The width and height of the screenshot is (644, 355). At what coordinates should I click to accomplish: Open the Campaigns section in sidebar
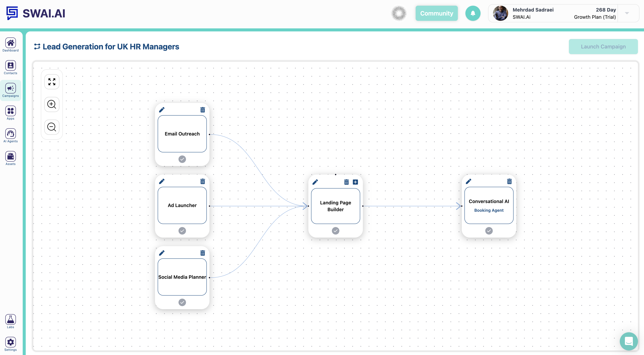pyautogui.click(x=10, y=90)
